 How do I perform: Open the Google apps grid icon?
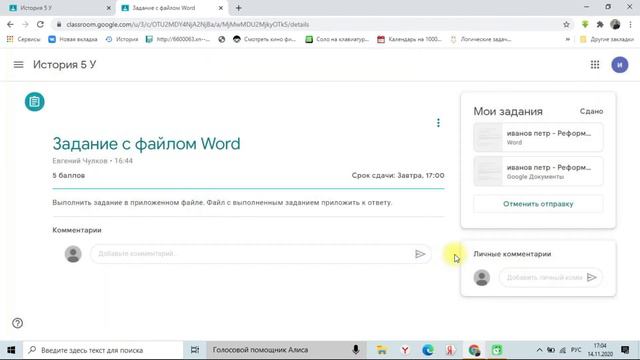pyautogui.click(x=595, y=64)
